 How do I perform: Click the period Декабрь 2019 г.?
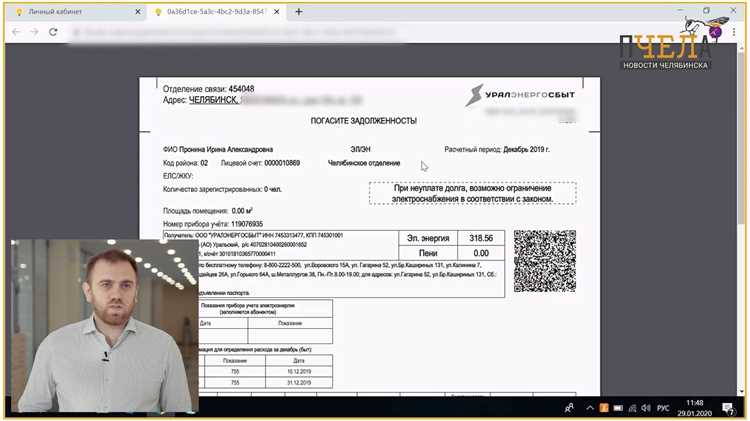[x=526, y=149]
